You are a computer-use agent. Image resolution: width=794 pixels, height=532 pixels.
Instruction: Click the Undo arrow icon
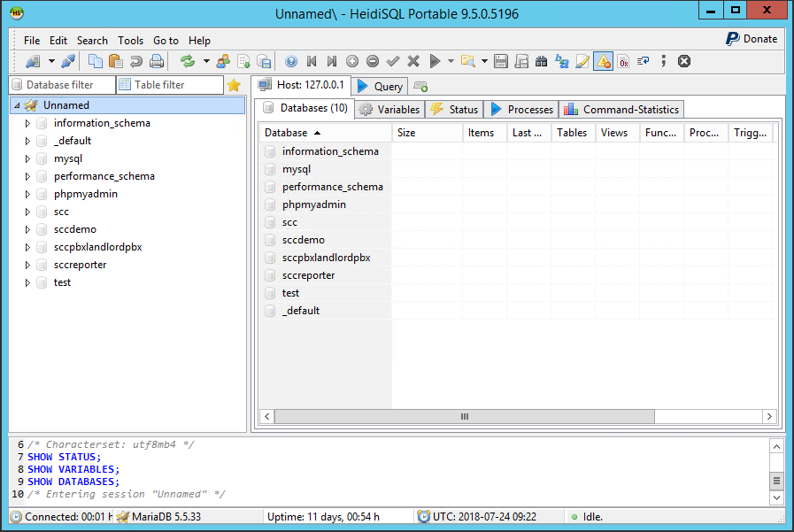click(135, 62)
